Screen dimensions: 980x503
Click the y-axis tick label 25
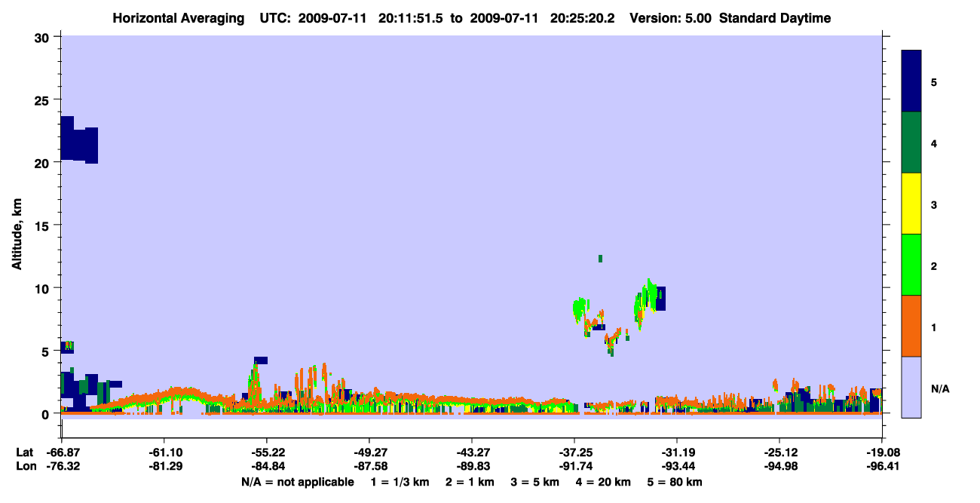(x=44, y=100)
